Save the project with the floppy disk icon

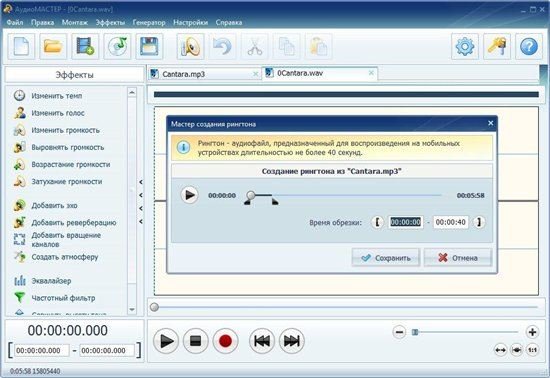pyautogui.click(x=149, y=46)
